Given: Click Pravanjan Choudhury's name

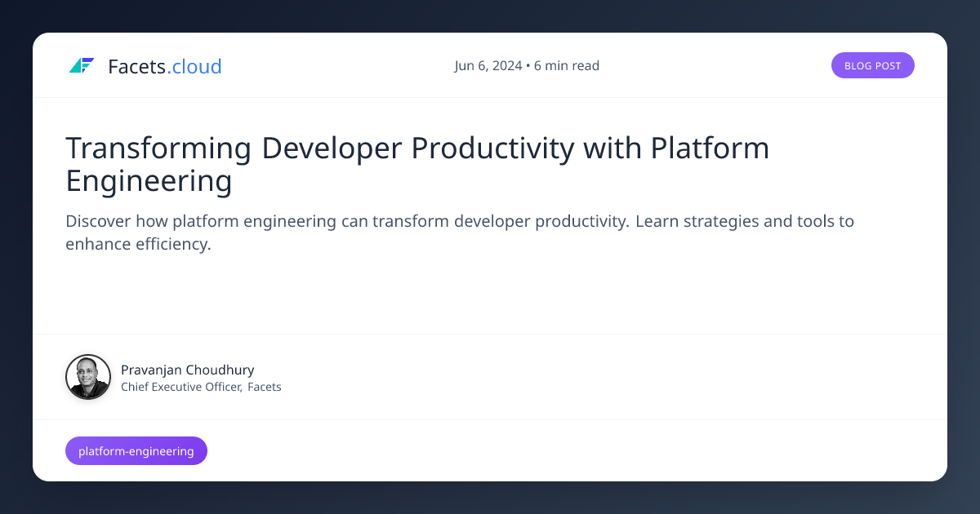Looking at the screenshot, I should tap(187, 370).
